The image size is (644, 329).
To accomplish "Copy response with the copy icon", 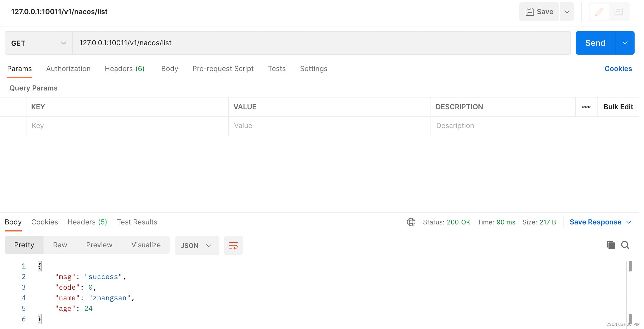I will [x=611, y=245].
